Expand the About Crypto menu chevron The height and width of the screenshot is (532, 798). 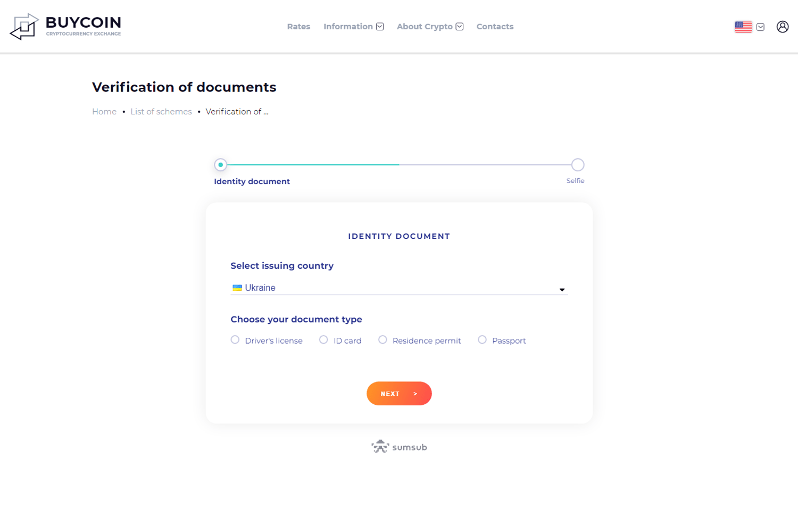(460, 27)
